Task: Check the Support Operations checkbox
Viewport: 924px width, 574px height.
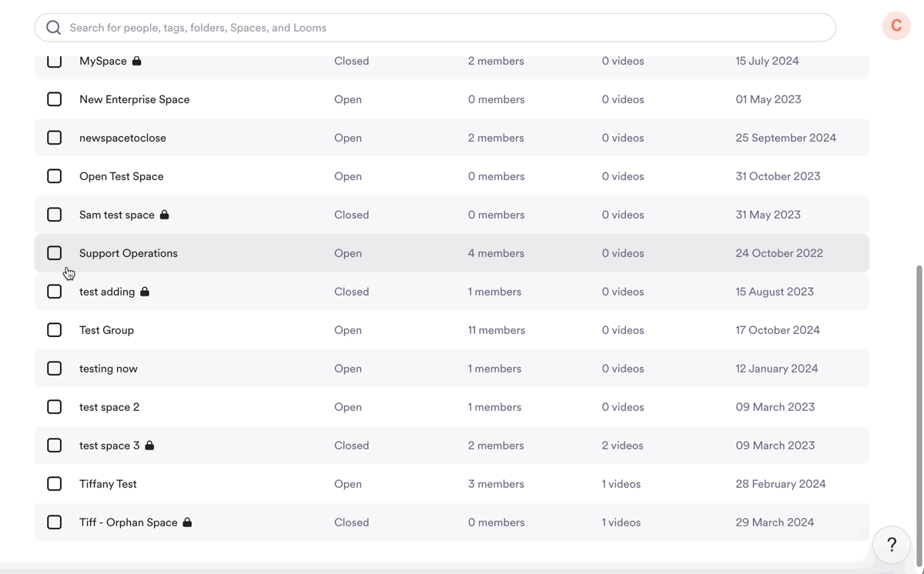Action: tap(55, 253)
